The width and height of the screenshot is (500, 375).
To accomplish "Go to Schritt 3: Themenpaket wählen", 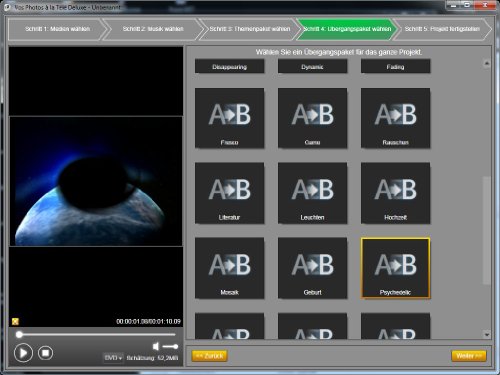I will click(249, 29).
